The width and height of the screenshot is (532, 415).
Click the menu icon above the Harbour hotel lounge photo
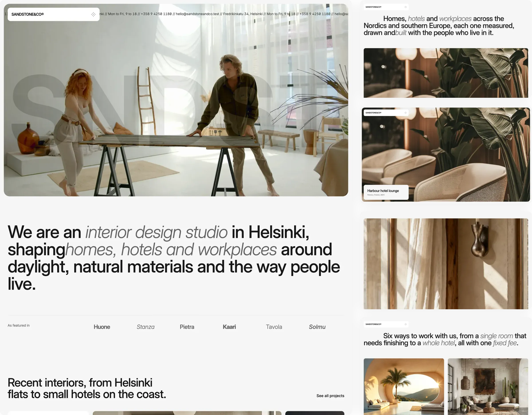click(x=406, y=113)
